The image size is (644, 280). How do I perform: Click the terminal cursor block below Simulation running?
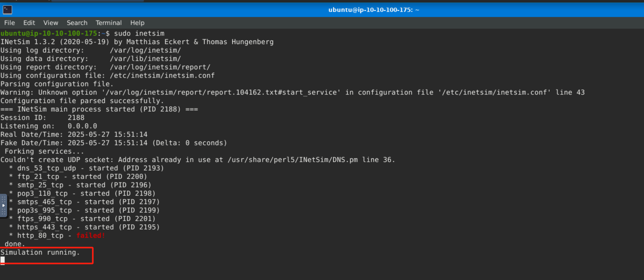pos(2,260)
